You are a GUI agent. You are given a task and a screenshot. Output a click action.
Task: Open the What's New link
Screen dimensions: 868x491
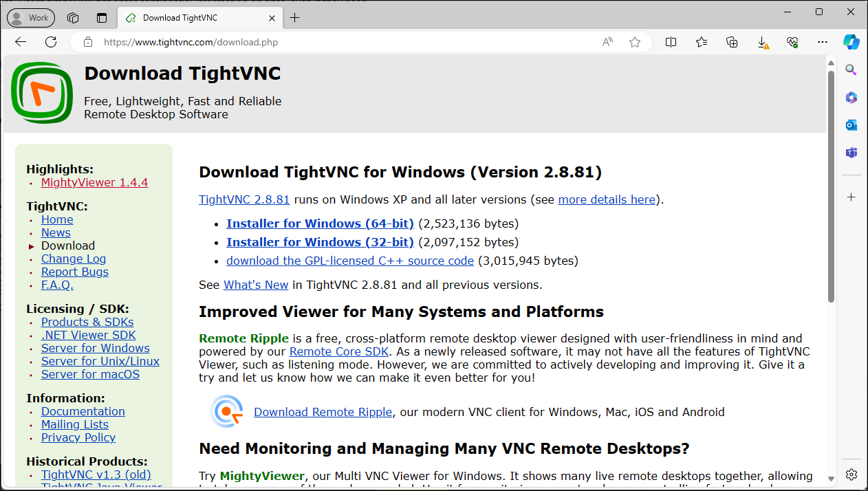pos(256,285)
